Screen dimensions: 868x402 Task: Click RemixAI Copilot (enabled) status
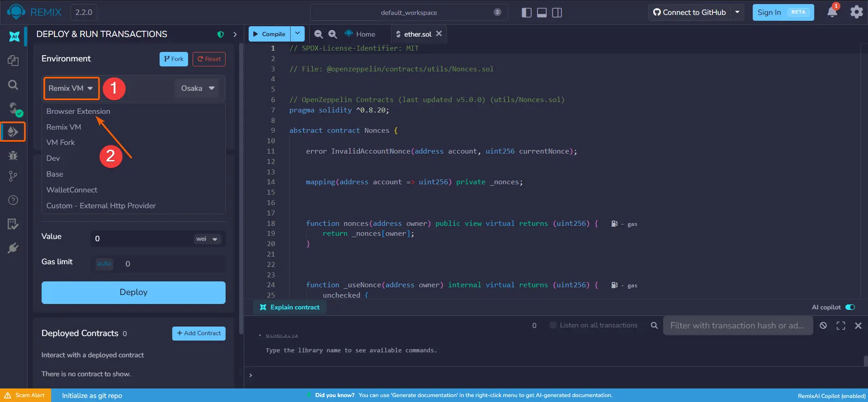[831, 396]
